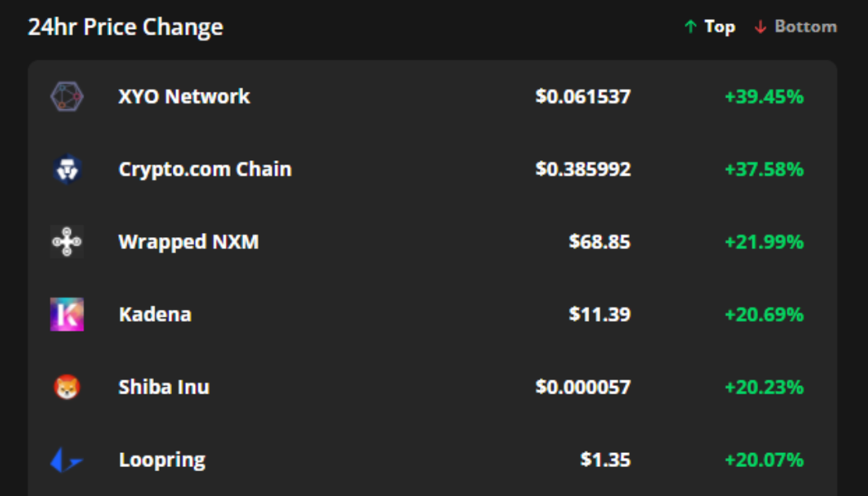
Task: Click the Wrapped NXM token icon
Action: (67, 242)
